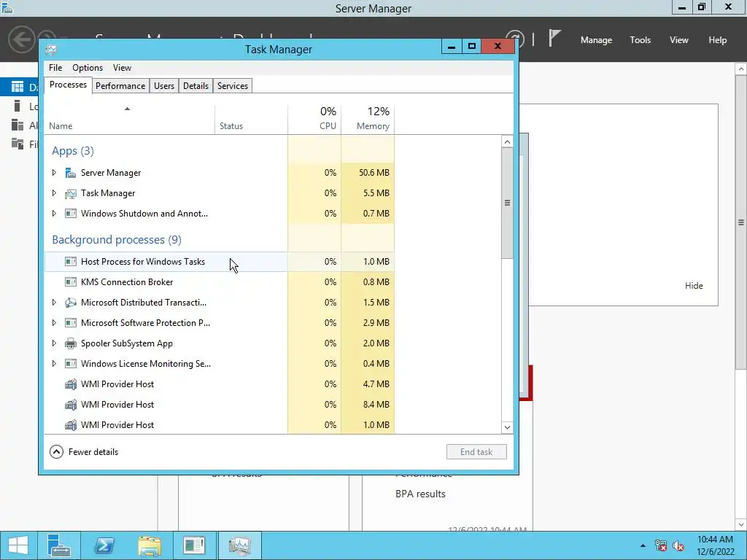Open the Manage menu in Server Manager

point(596,40)
